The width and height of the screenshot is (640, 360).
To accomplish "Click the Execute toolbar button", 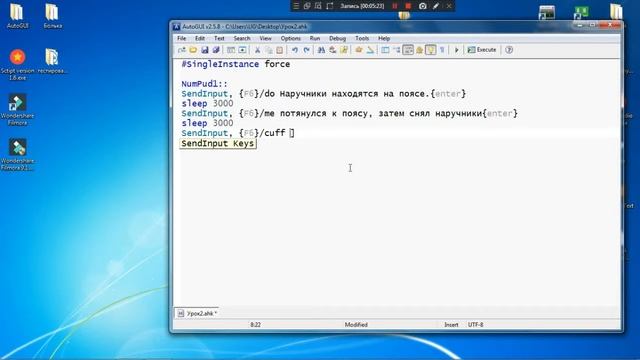I will tap(482, 50).
